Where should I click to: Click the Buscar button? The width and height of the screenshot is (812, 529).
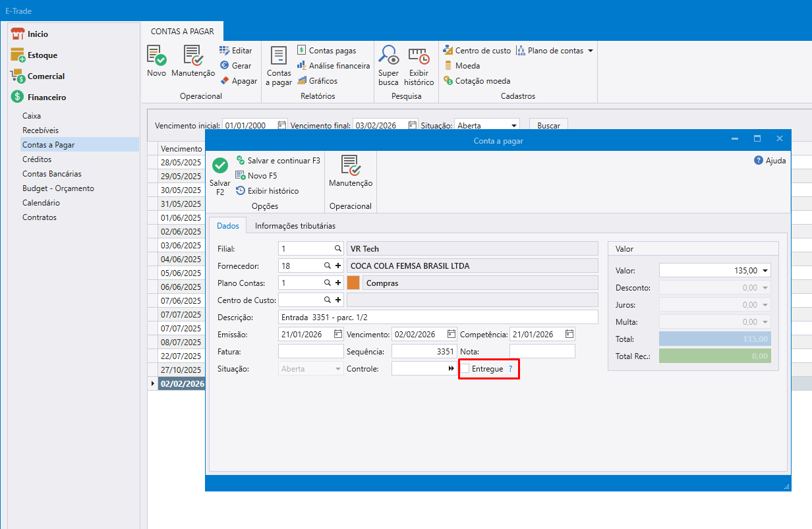pyautogui.click(x=548, y=125)
